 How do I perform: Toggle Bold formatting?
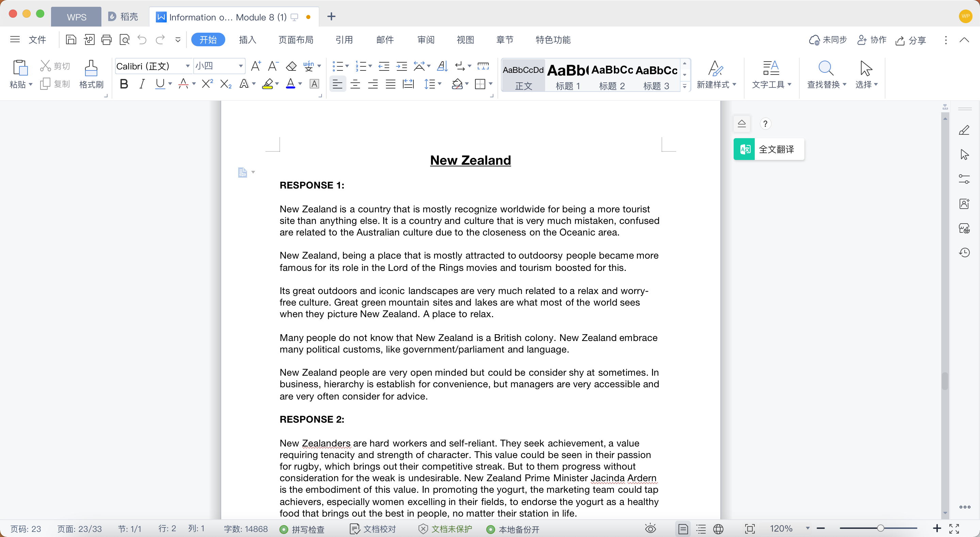(x=124, y=84)
